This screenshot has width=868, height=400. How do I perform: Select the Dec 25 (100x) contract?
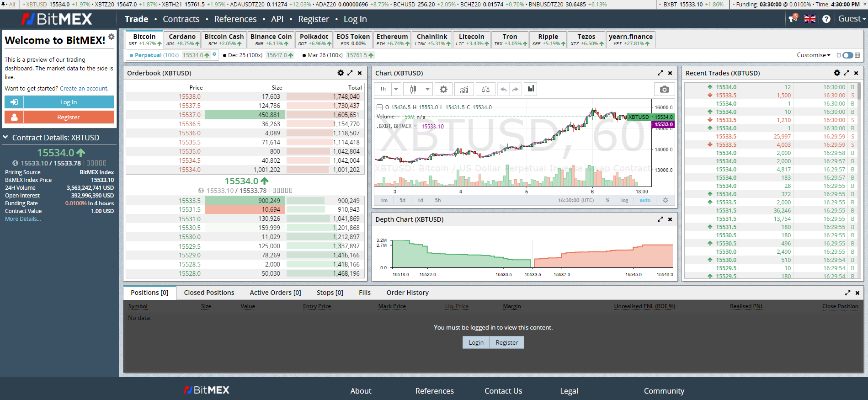pos(245,55)
